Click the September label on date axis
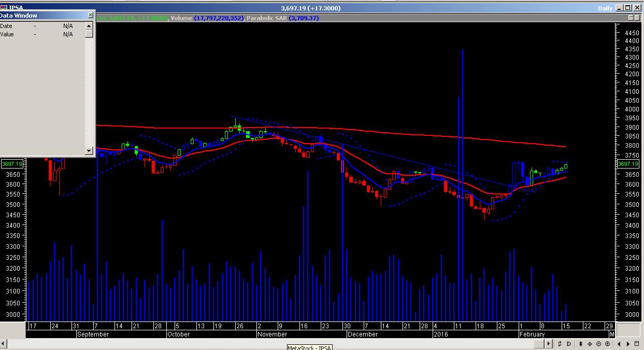 tap(93, 334)
